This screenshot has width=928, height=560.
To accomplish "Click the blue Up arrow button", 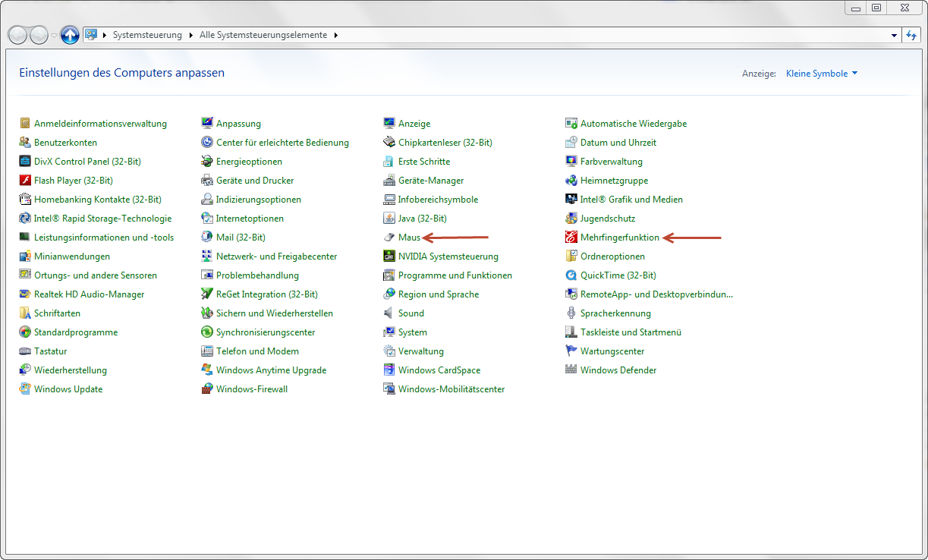I will point(70,35).
